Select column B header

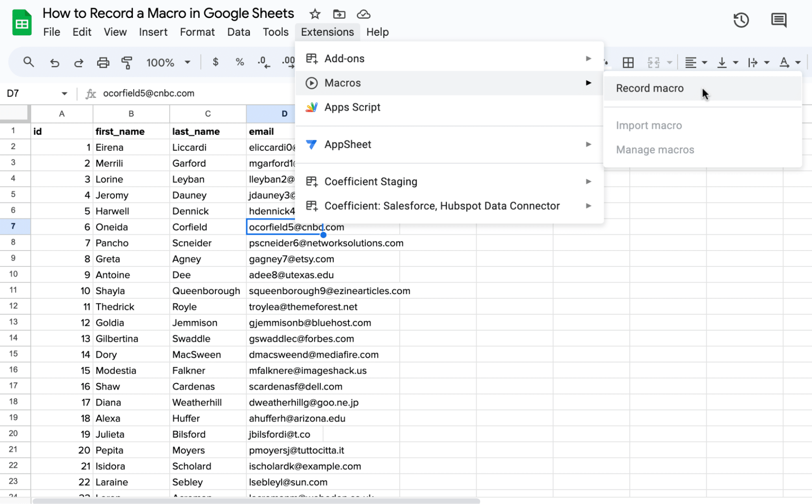[x=131, y=114]
